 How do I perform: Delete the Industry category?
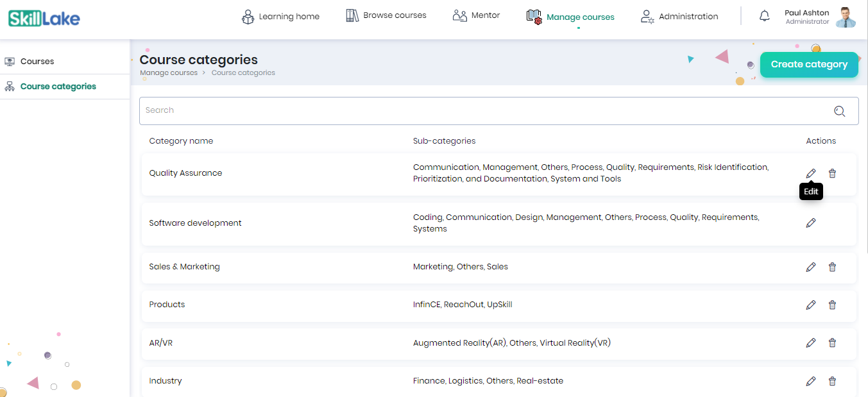point(832,381)
